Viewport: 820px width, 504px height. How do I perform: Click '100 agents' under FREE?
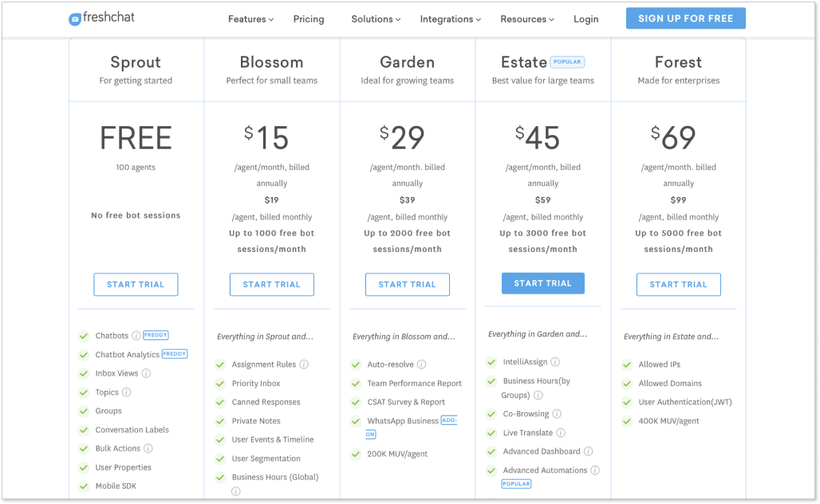136,167
